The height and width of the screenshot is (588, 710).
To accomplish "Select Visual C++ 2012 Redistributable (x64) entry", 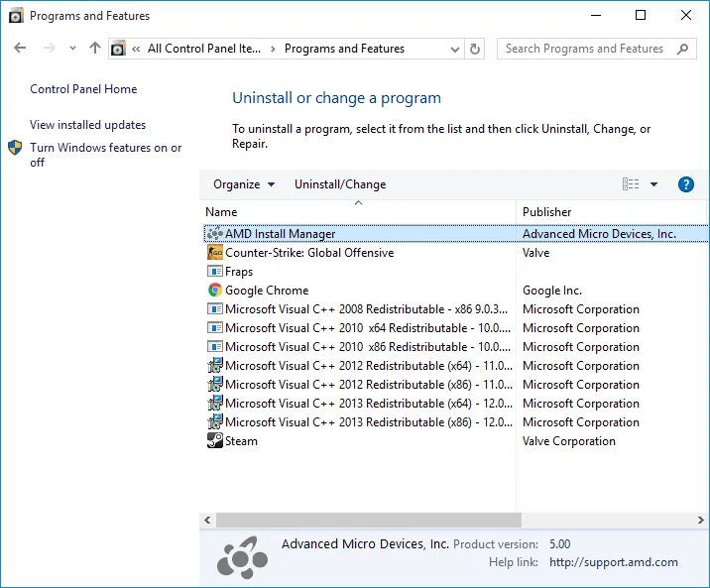I will tap(369, 366).
